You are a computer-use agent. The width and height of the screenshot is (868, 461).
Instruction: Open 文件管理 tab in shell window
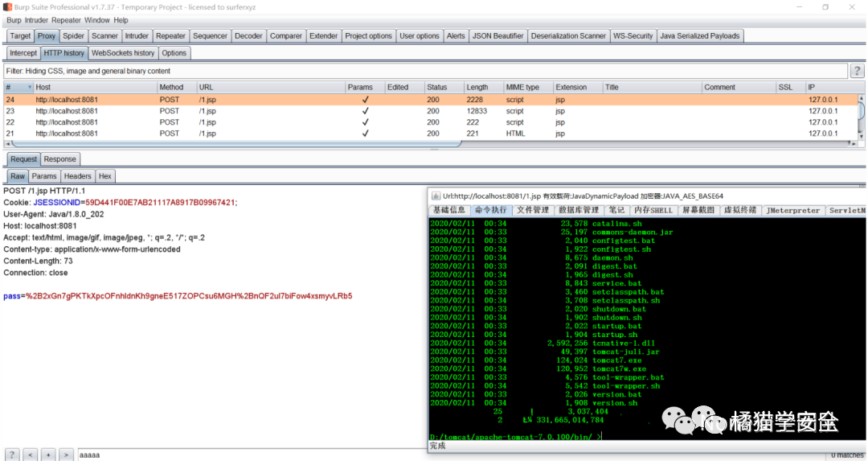[x=533, y=211]
